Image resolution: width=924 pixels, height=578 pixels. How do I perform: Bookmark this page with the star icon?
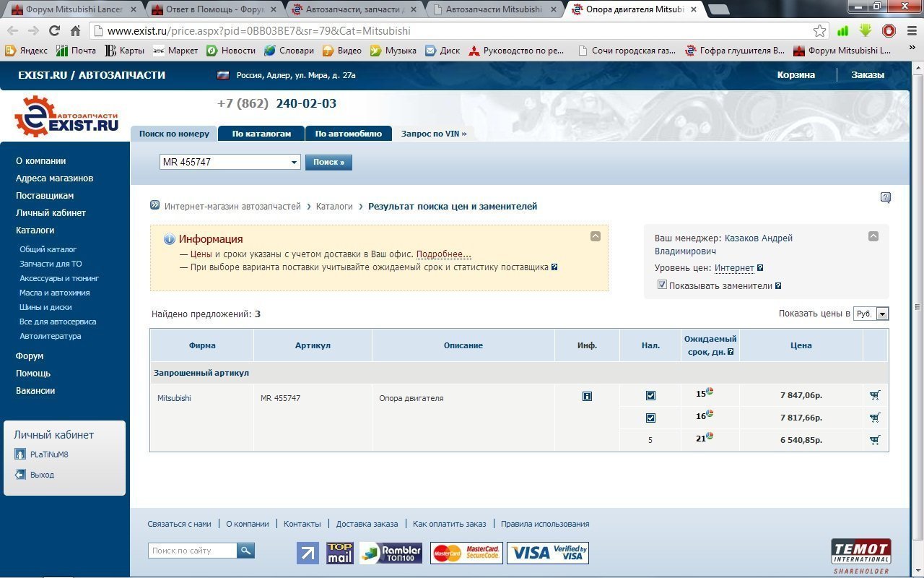pos(819,31)
